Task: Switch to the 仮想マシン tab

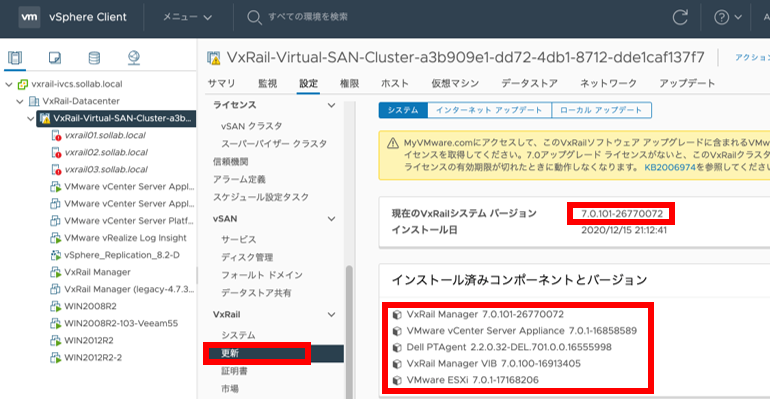Action: pyautogui.click(x=455, y=83)
